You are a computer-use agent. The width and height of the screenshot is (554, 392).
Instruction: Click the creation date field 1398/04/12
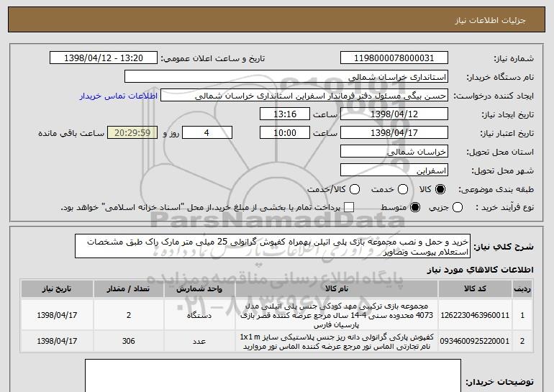[394, 114]
